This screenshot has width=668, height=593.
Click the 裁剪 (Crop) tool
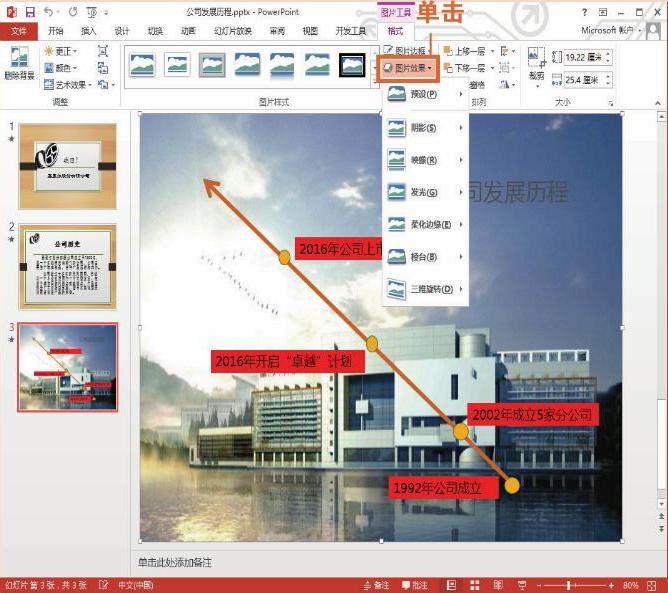536,66
